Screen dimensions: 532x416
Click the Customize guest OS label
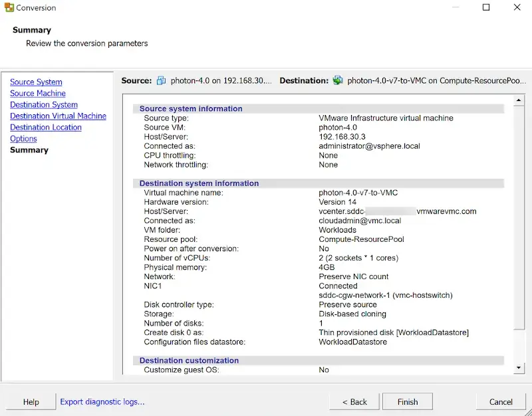pyautogui.click(x=182, y=370)
